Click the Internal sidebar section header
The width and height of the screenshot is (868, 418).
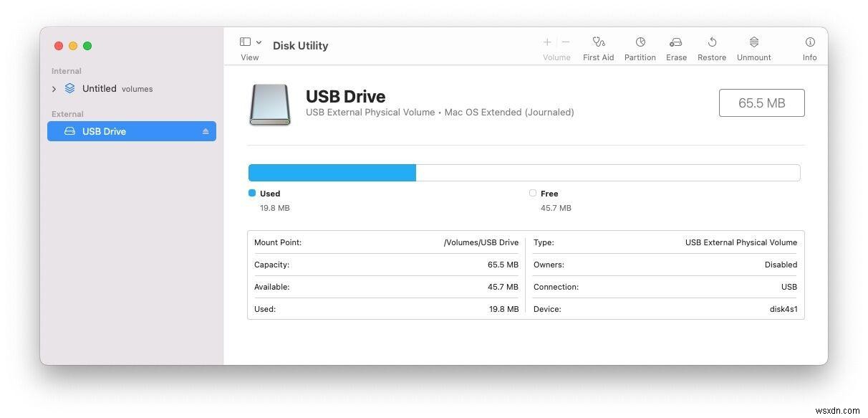click(67, 71)
